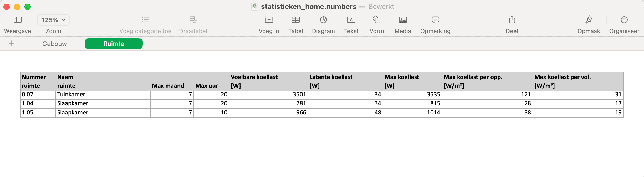Select the Ruimte sheet tab
The image size is (644, 177).
[114, 44]
